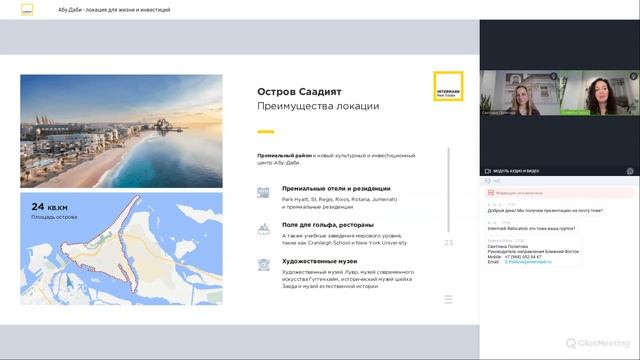640x360 pixels.
Task: Click the round icon at video panel corner
Action: [630, 171]
